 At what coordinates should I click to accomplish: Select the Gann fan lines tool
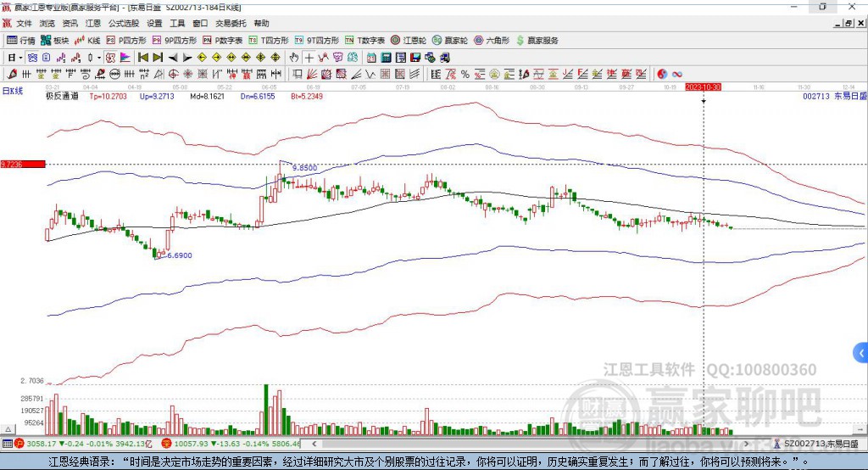(312, 75)
